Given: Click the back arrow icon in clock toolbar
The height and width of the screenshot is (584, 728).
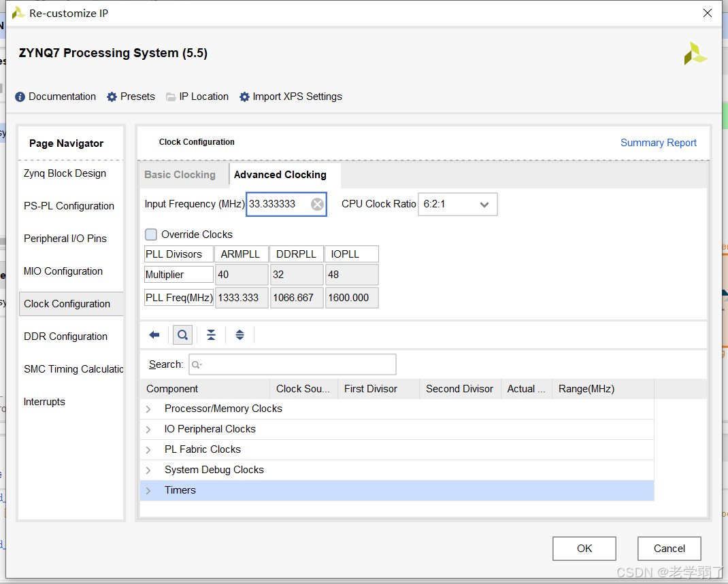Looking at the screenshot, I should click(x=154, y=335).
